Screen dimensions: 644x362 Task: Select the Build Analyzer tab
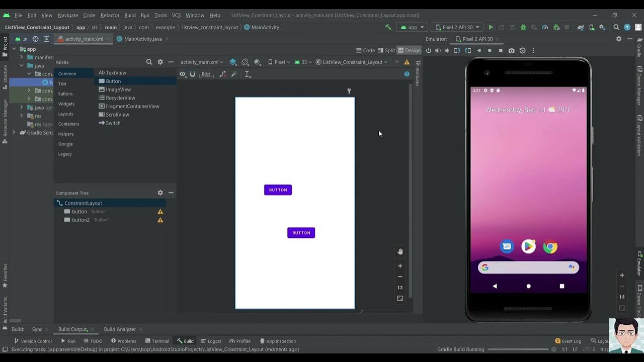click(x=120, y=329)
